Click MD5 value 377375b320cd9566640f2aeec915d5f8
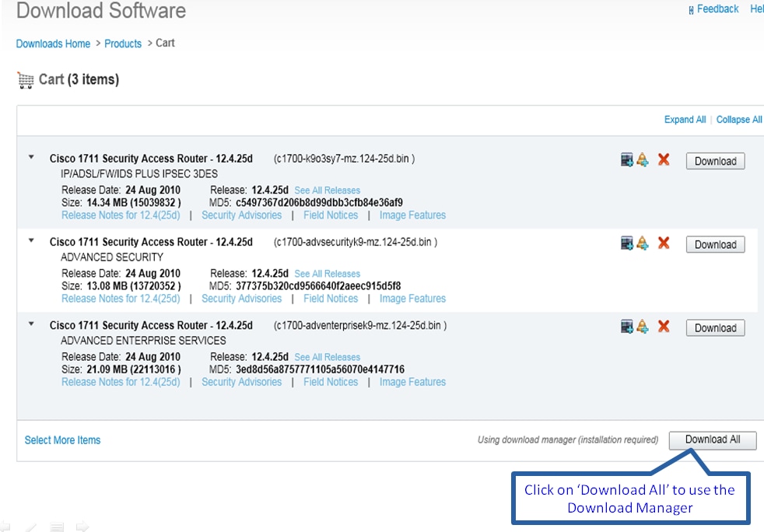Viewport: 764px width, 532px height. 318,286
